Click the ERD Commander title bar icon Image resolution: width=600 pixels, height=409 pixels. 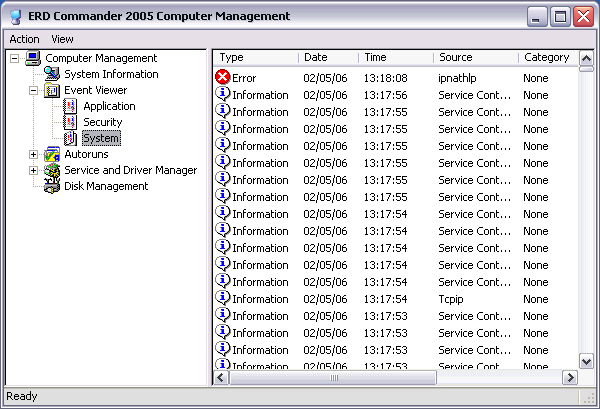15,16
